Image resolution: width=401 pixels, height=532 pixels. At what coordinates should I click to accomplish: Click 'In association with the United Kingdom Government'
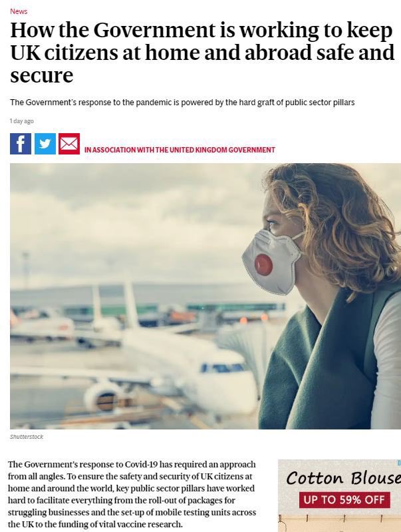pos(180,150)
